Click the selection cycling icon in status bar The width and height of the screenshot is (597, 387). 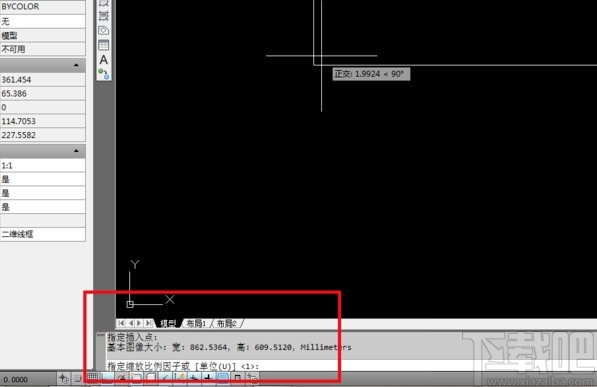point(252,378)
